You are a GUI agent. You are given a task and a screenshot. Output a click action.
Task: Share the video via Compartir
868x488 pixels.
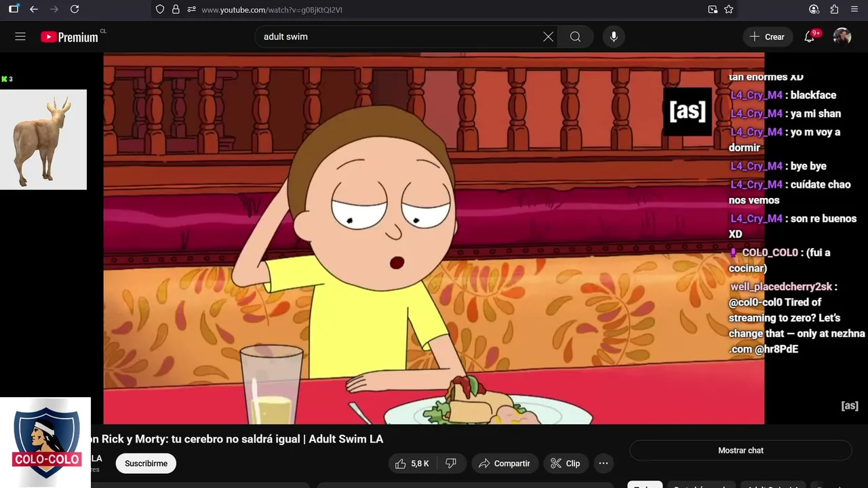pos(504,464)
